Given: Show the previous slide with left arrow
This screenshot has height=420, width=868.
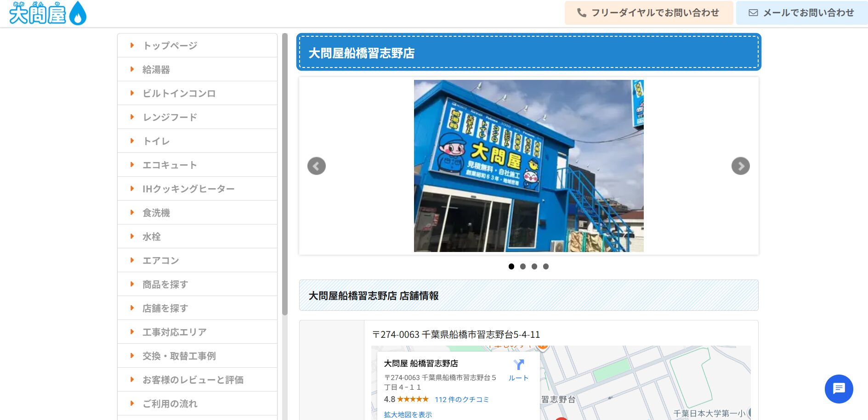Looking at the screenshot, I should pyautogui.click(x=316, y=166).
